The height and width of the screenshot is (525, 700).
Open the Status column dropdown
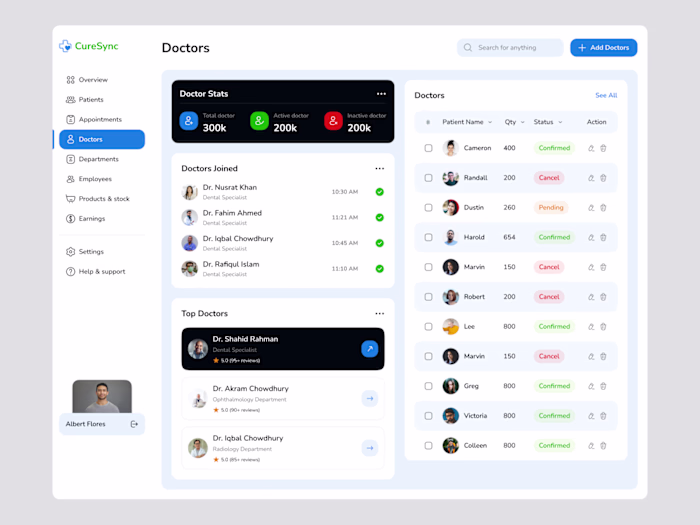pyautogui.click(x=560, y=122)
